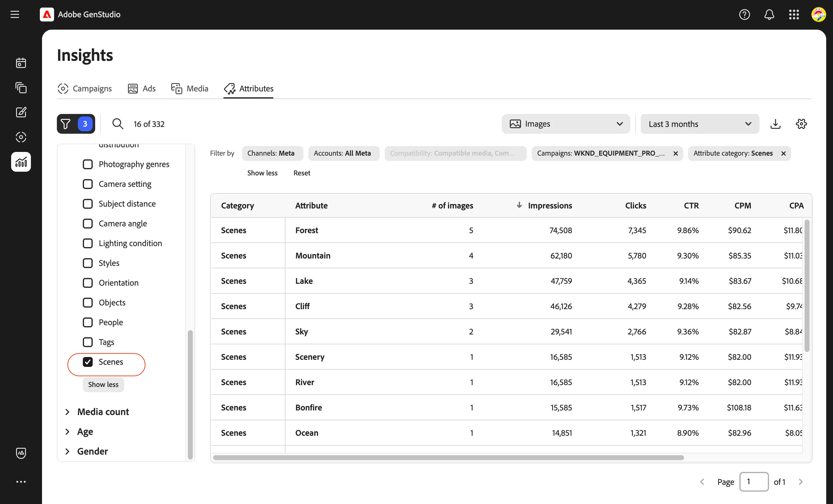The image size is (833, 504).
Task: Select the Attributes tab
Action: click(248, 89)
